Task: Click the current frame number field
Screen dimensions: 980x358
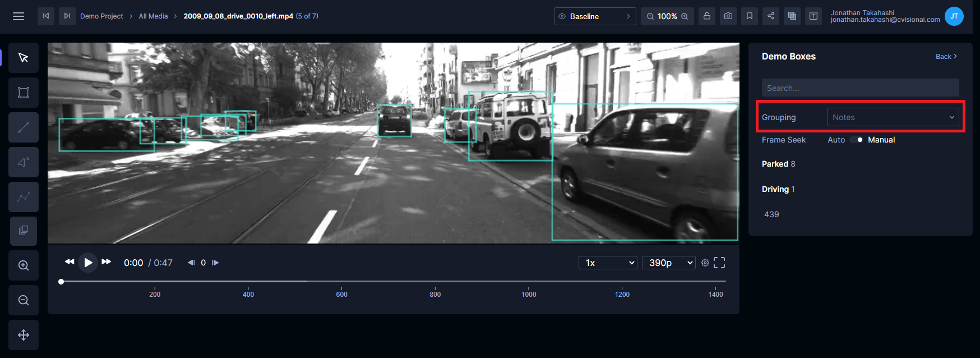Action: [204, 263]
